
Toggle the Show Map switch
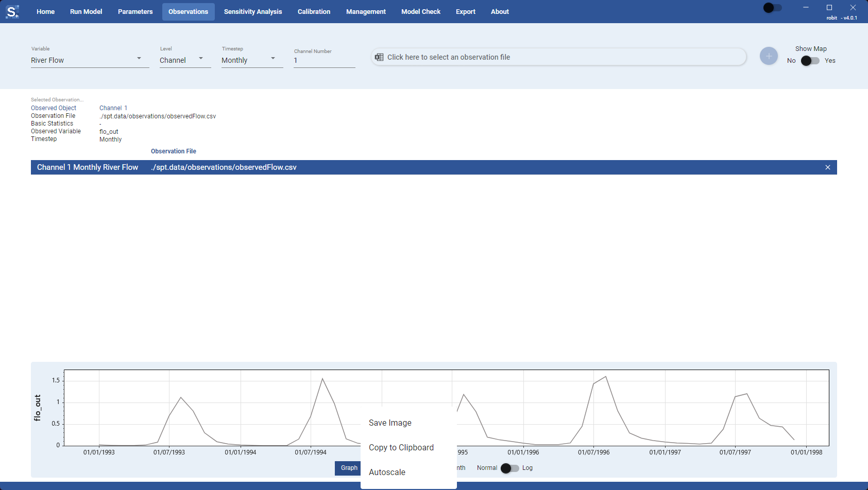tap(810, 61)
